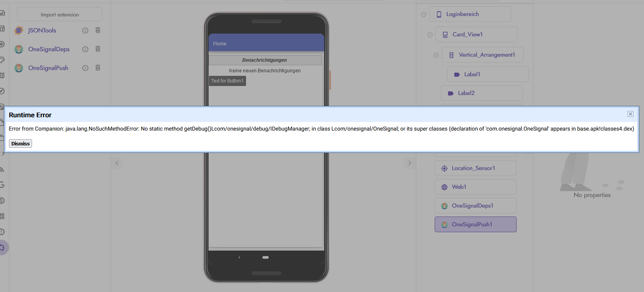
Task: Click the preview phone back navigation arrow
Action: 239,257
